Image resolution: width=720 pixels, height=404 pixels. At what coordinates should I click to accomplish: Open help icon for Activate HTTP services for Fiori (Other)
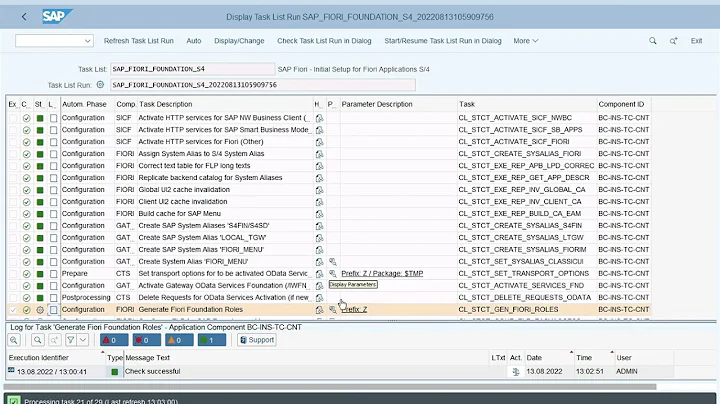pyautogui.click(x=319, y=142)
